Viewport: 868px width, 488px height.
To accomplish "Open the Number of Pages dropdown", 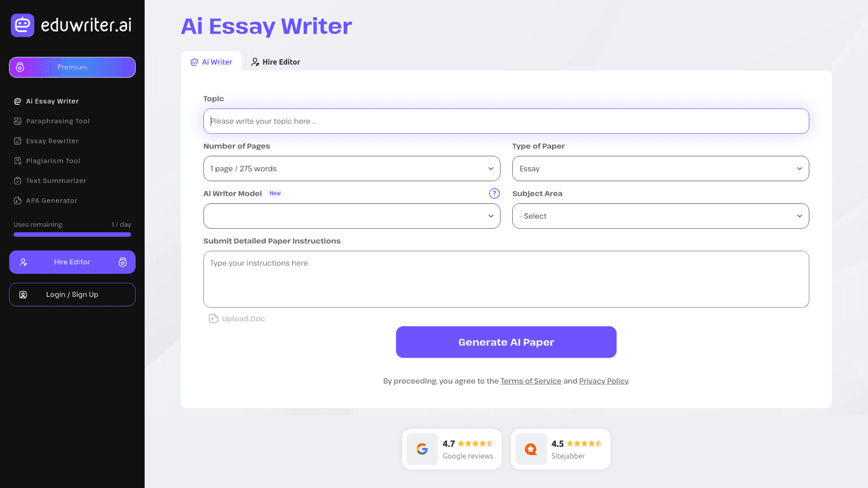I will tap(351, 168).
